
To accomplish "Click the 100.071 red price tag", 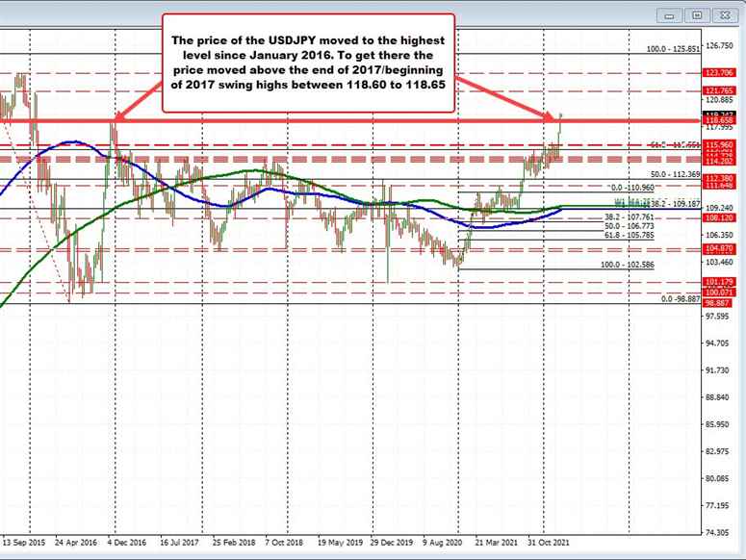I will pyautogui.click(x=719, y=293).
